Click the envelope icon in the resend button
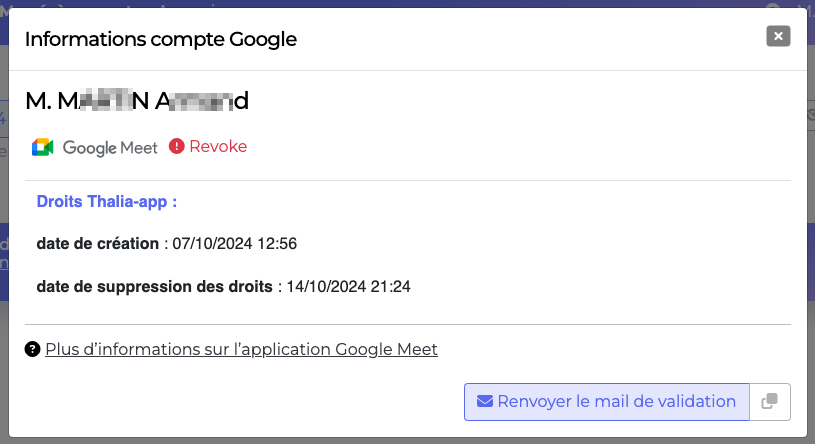 click(x=484, y=401)
